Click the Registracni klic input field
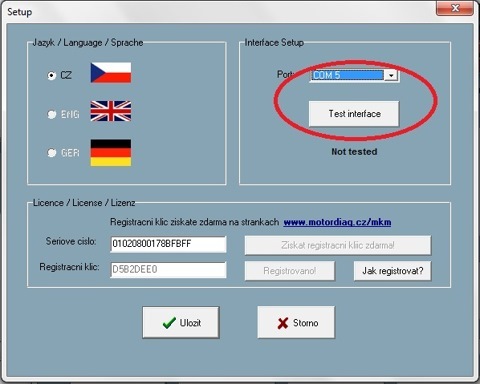Viewport: 480px width, 384px height. 168,270
